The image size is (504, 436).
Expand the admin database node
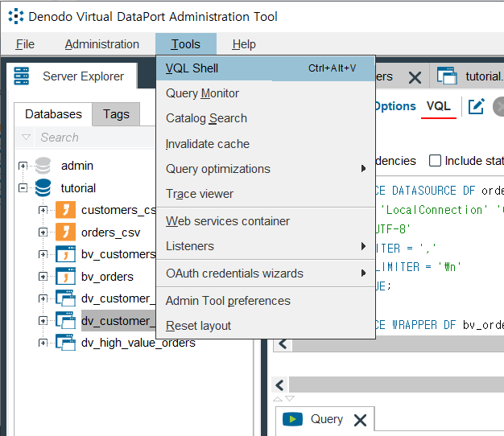[23, 166]
